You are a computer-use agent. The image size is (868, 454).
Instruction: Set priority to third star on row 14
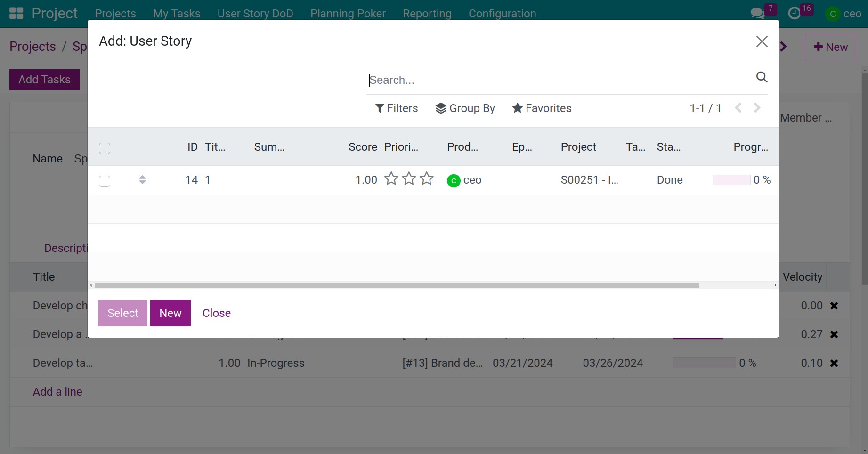(x=427, y=179)
